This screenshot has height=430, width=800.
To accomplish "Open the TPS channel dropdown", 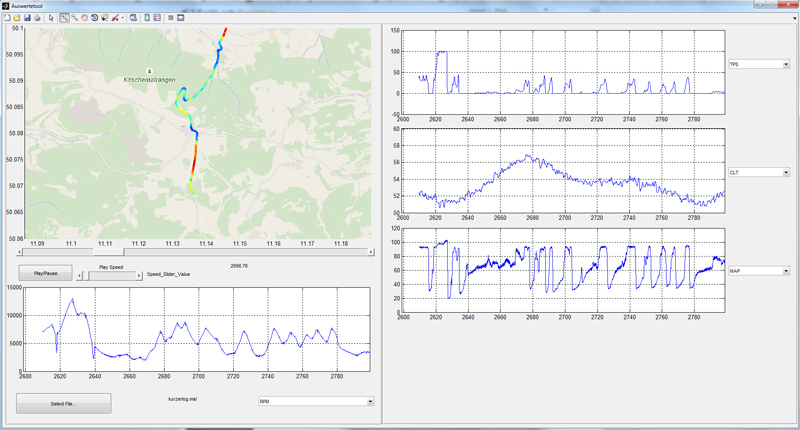I will (x=760, y=64).
